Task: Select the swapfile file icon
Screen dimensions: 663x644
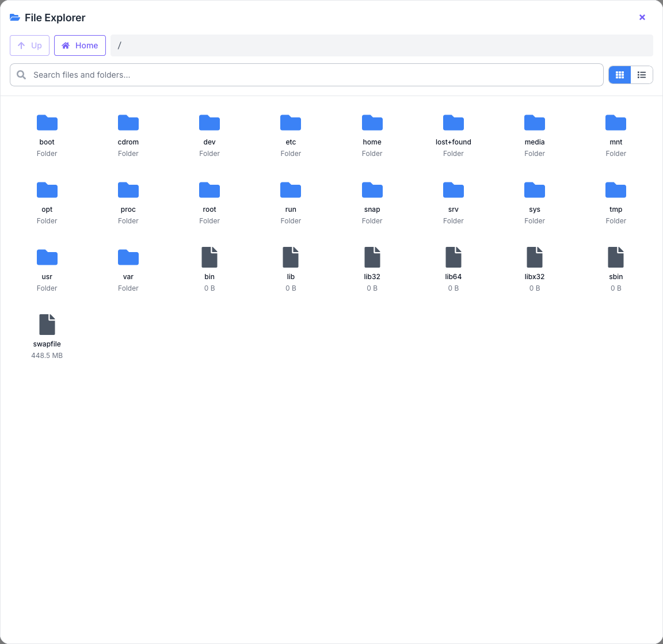Action: click(47, 325)
